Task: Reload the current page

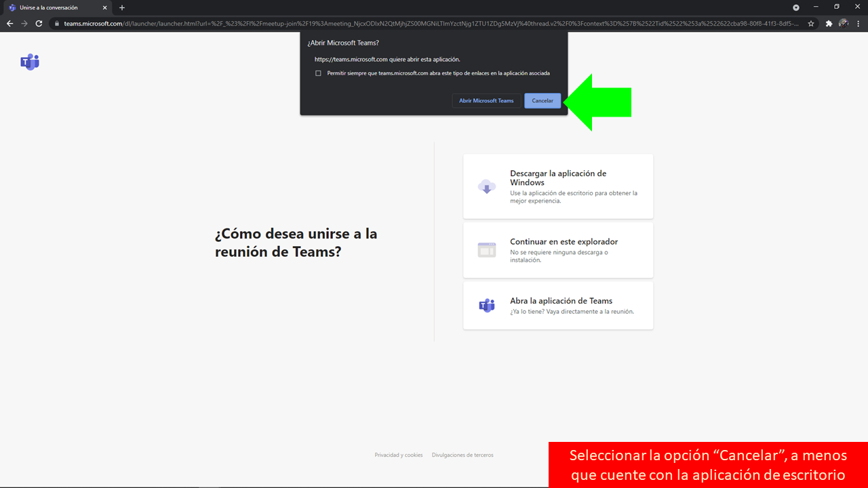Action: (x=39, y=23)
